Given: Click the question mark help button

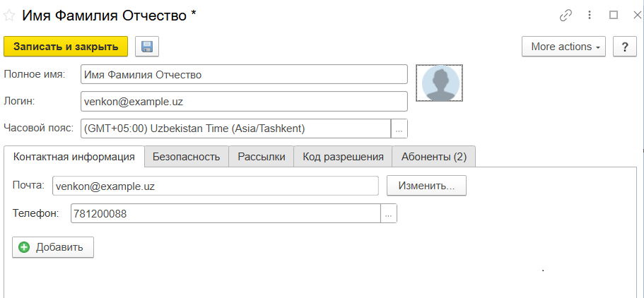Looking at the screenshot, I should [624, 47].
